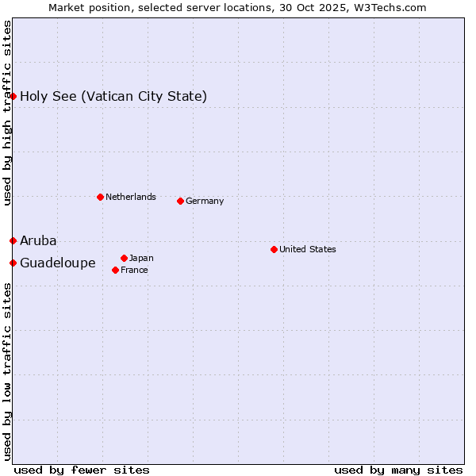Screen dimensions: 476x476
Task: Click the red Aruba marker dot
Action: 13,240
